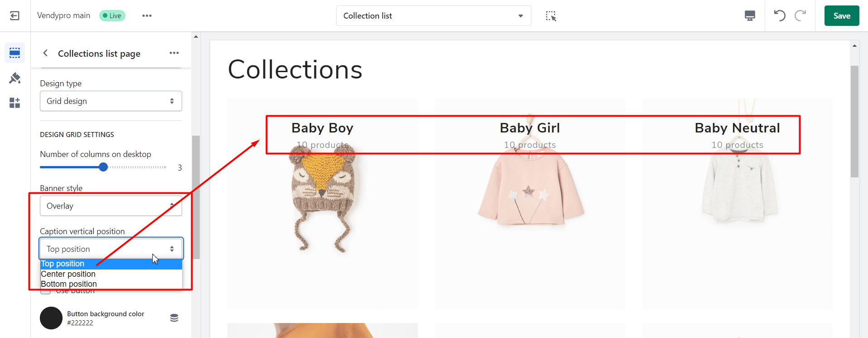Open the Collection list page selector dropdown
This screenshot has width=868, height=338.
pyautogui.click(x=433, y=15)
